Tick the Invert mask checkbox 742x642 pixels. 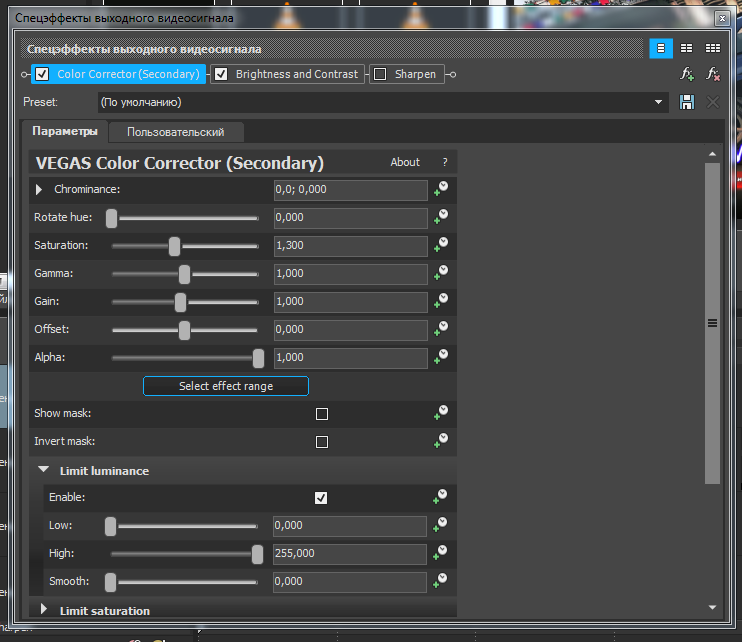pos(322,442)
